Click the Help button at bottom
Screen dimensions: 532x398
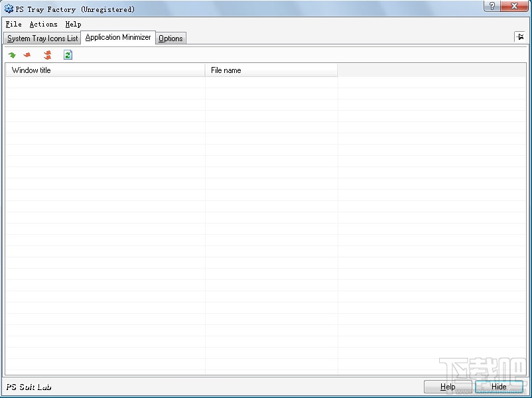(x=448, y=387)
